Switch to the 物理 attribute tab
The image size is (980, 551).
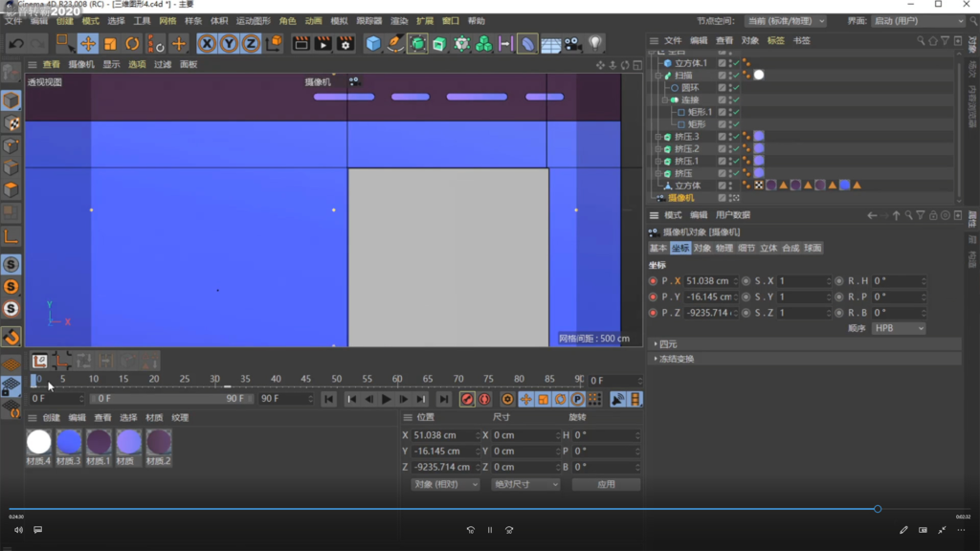coord(724,248)
